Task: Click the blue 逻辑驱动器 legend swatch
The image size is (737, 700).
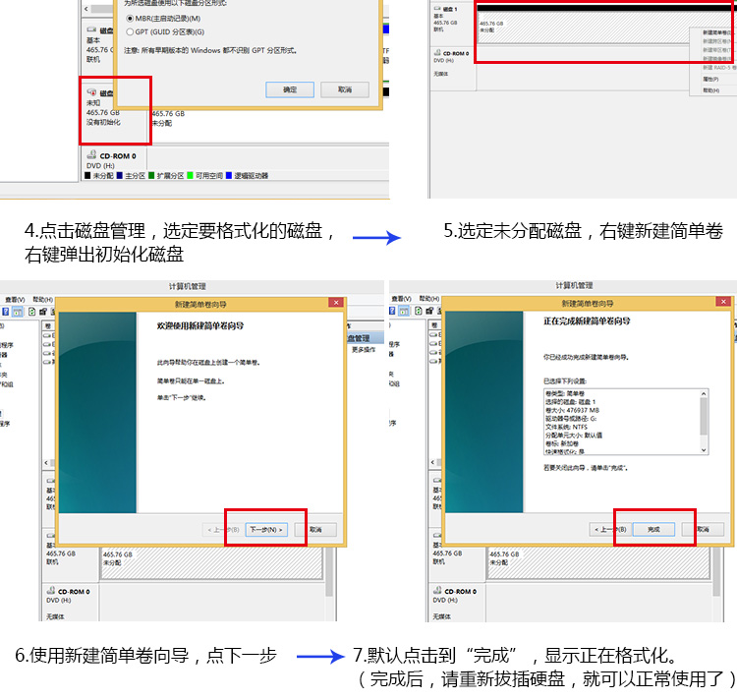Action: coord(229,175)
